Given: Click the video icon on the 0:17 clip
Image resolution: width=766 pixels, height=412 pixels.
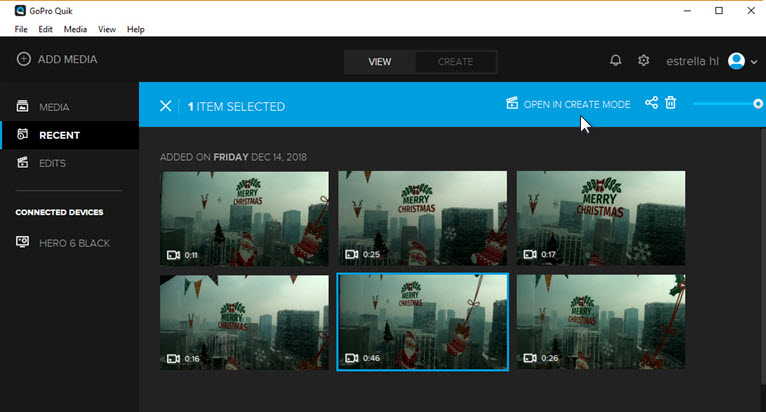Looking at the screenshot, I should coord(530,254).
